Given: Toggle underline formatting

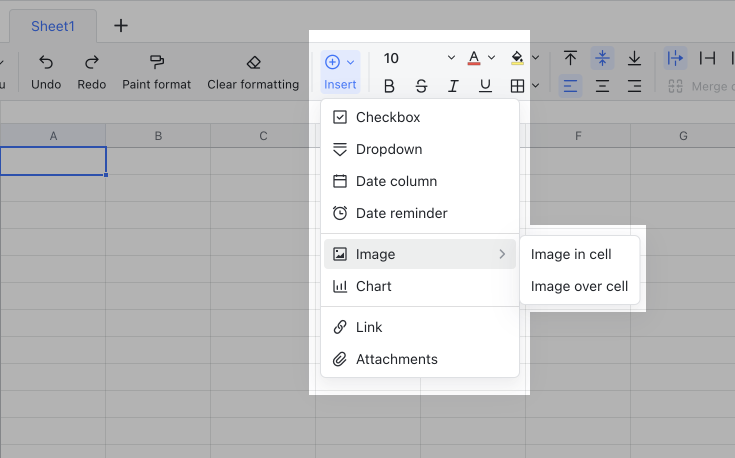Looking at the screenshot, I should point(485,86).
